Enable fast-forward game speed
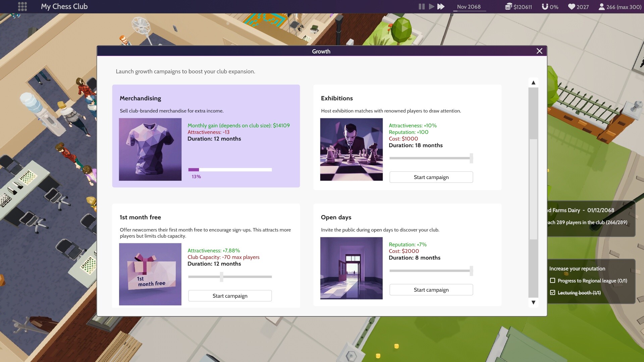644x362 pixels. [x=441, y=7]
